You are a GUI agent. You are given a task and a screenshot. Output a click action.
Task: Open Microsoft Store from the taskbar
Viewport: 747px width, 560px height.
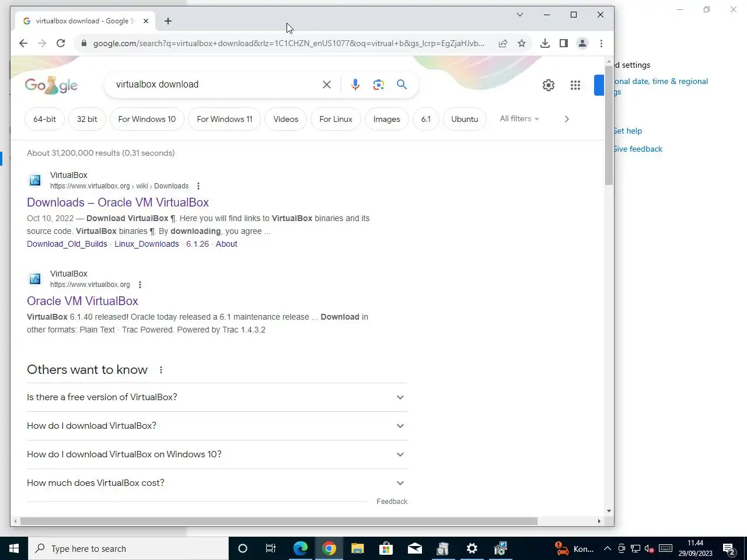386,548
